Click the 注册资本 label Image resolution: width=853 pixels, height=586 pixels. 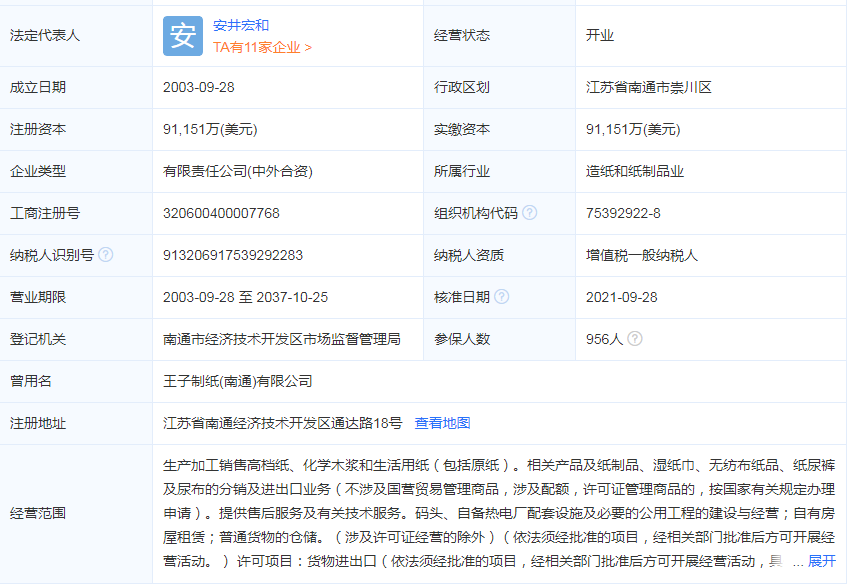tap(38, 129)
